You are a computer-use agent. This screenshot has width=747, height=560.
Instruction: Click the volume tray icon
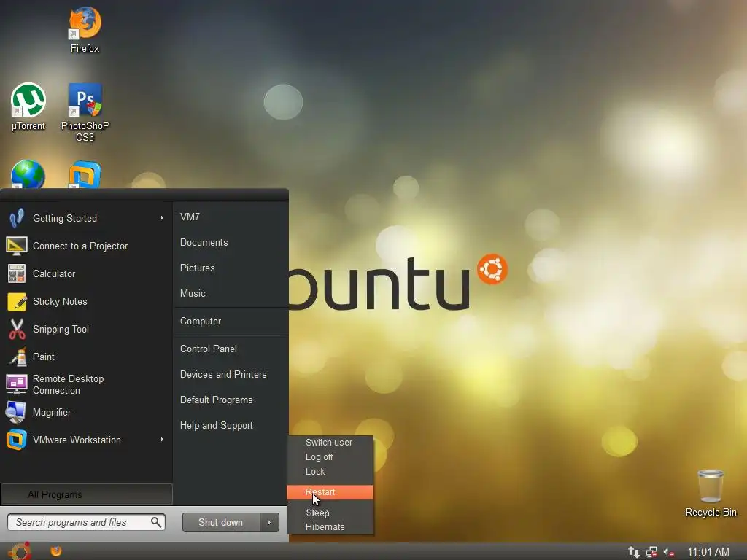669,552
